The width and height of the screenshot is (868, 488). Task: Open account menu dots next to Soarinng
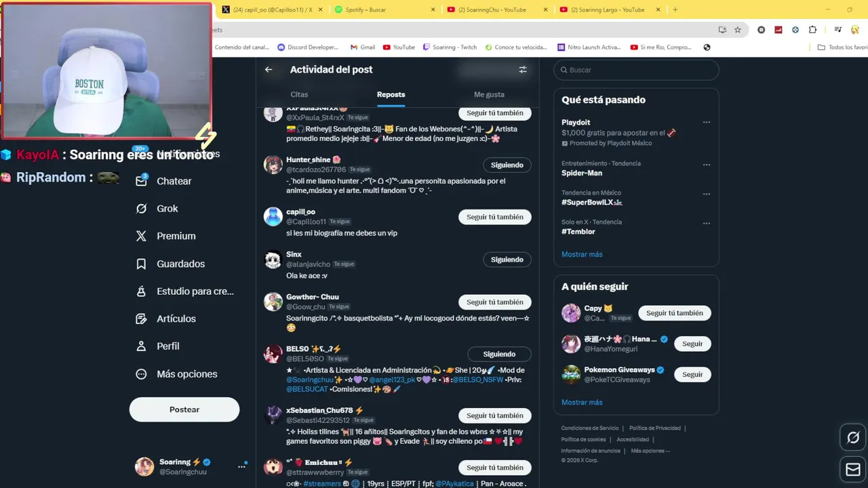click(241, 466)
